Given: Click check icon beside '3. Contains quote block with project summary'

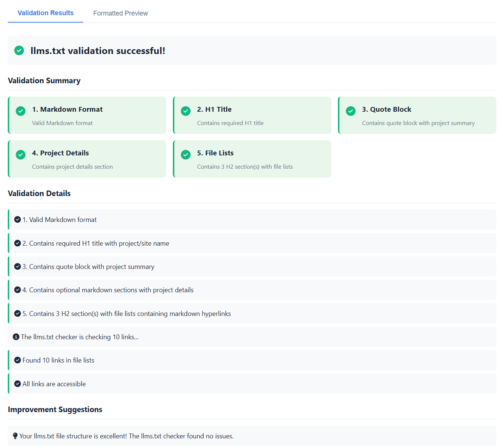Looking at the screenshot, I should tap(17, 266).
